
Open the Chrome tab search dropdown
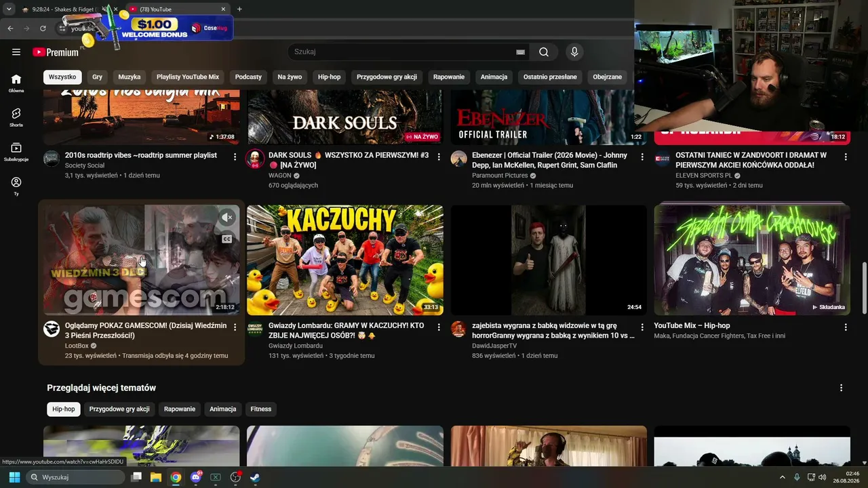(9, 9)
